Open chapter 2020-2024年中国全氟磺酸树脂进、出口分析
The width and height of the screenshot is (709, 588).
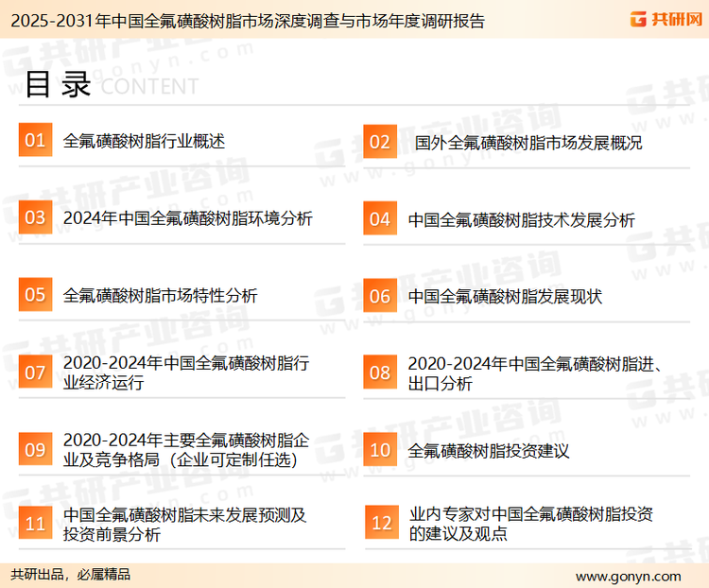pos(535,373)
